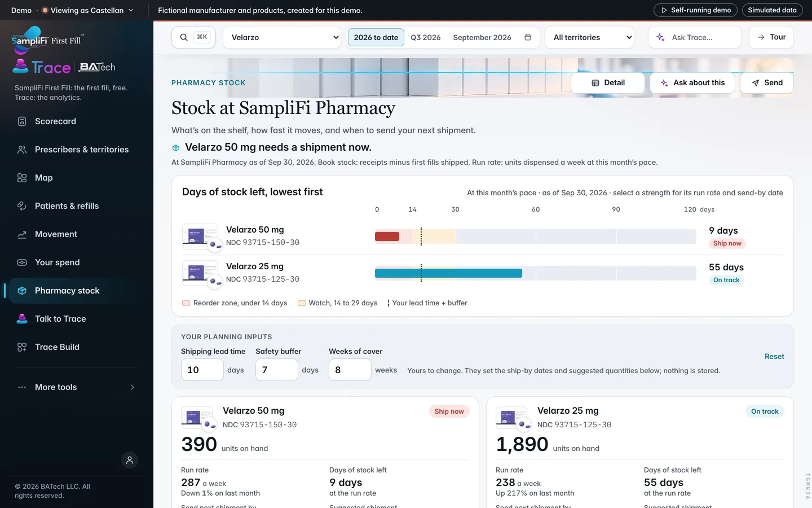Start the Tour

[771, 37]
